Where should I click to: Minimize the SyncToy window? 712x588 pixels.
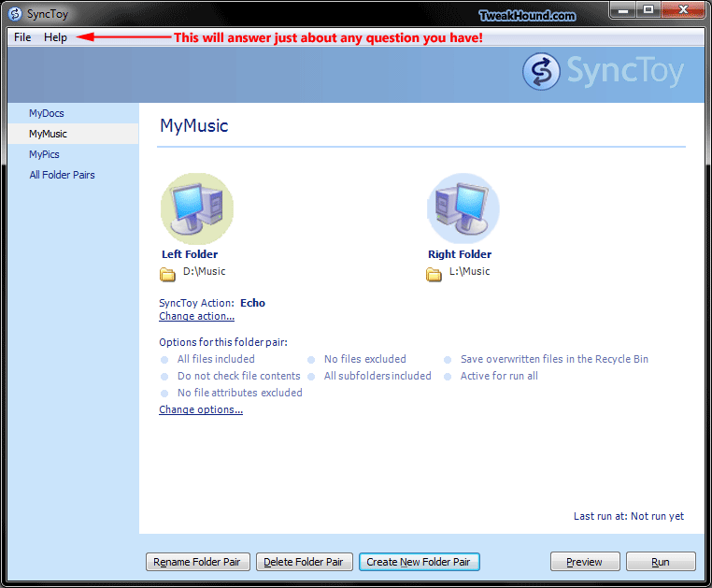coord(623,10)
